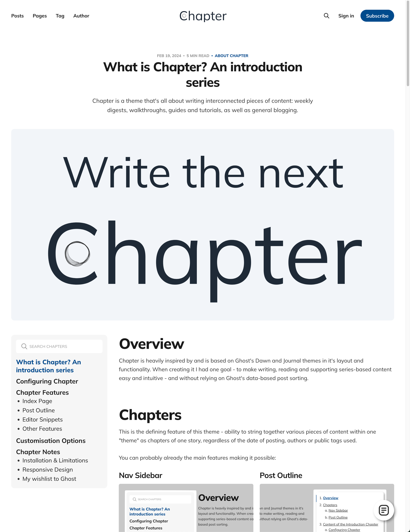
Task: Click the search icon in the sidebar
Action: 24,346
